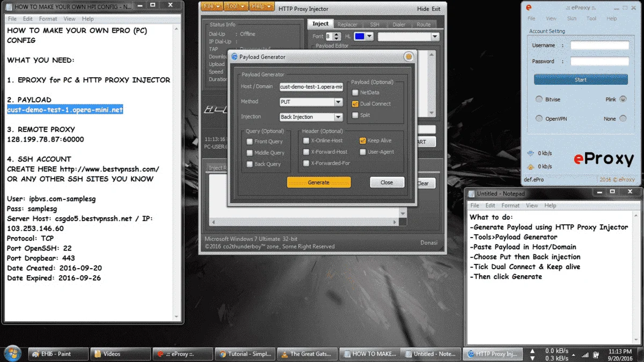
Task: Tick the NetData checkbox
Action: 355,93
